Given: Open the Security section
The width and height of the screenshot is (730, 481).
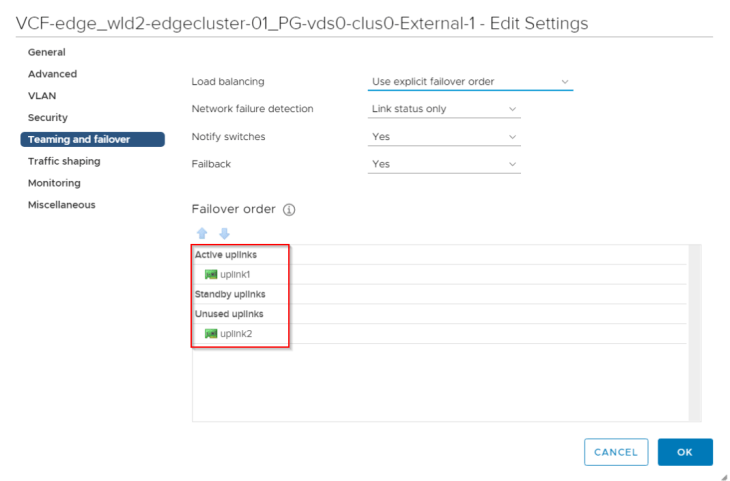Looking at the screenshot, I should (47, 118).
